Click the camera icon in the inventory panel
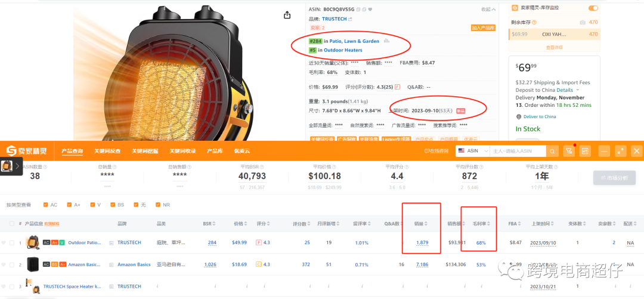Screen dimensions: 644x299 [583, 22]
